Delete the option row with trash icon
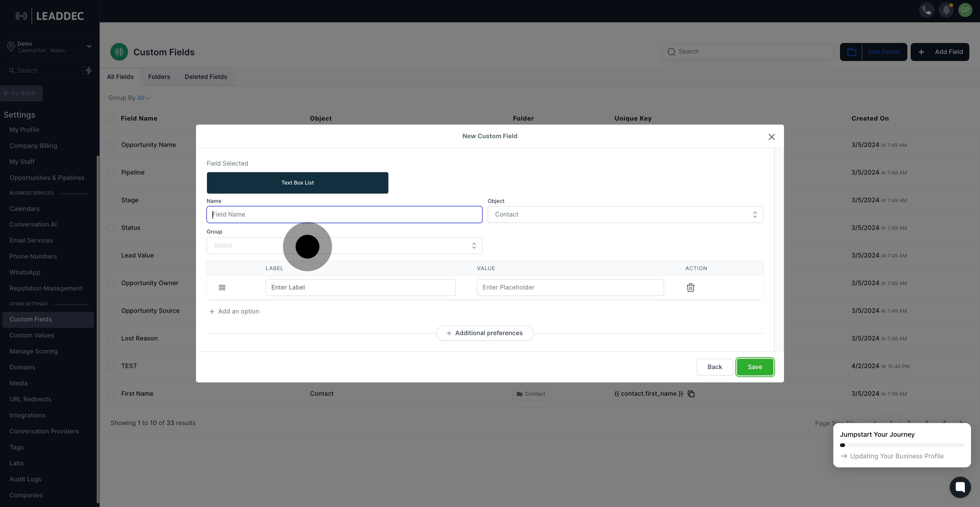Screen dimensions: 980x507 point(690,288)
